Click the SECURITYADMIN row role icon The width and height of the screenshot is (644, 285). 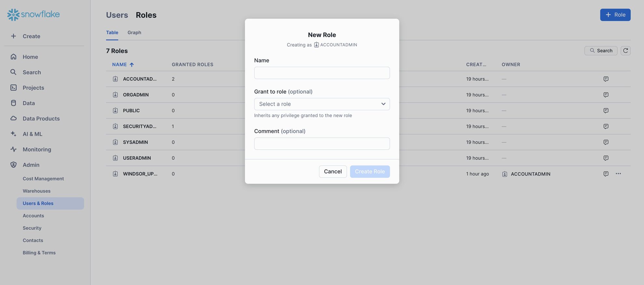(x=115, y=126)
